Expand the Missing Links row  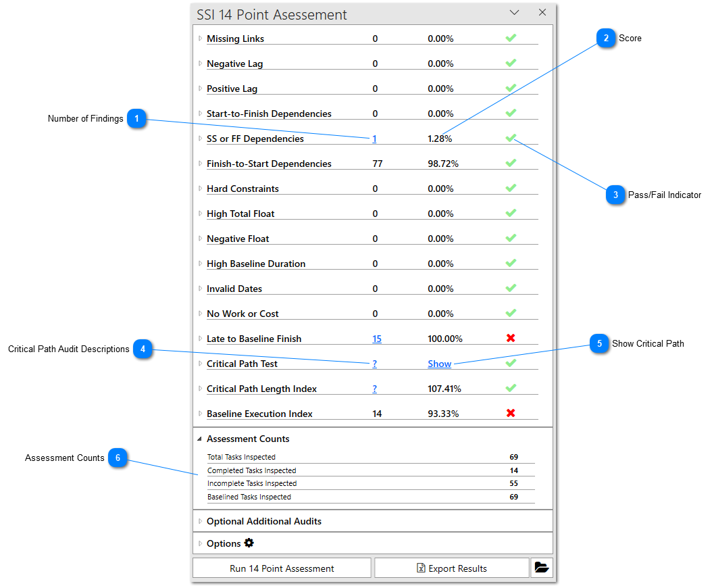point(200,39)
